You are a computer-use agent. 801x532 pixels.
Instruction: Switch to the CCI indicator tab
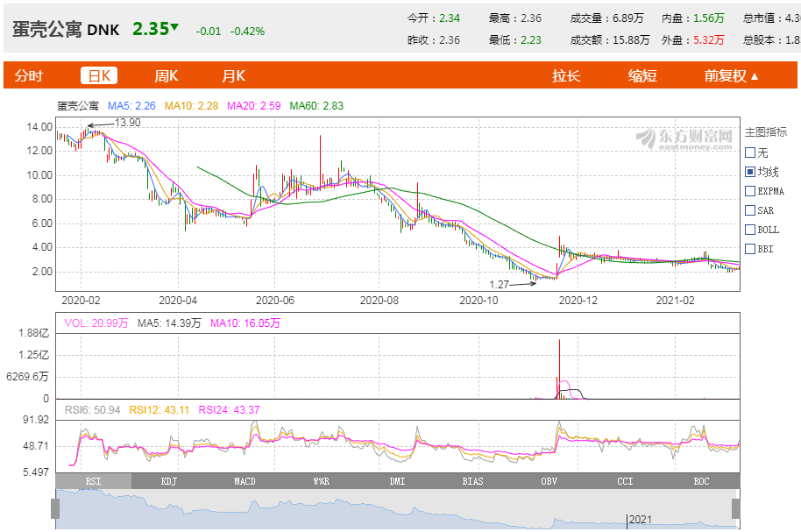pos(625,481)
